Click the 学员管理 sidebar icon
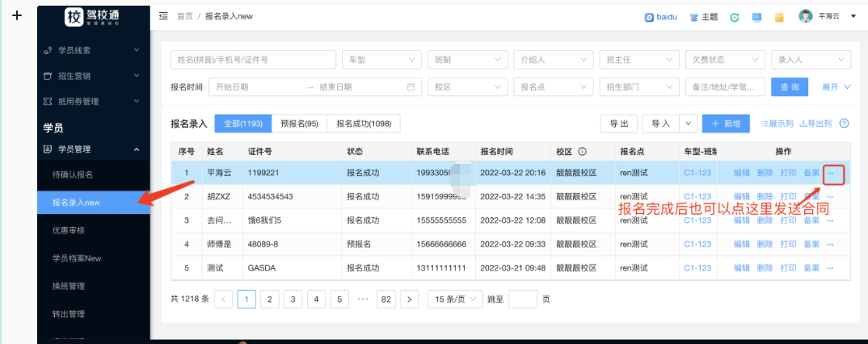This screenshot has height=344, width=868. click(48, 149)
